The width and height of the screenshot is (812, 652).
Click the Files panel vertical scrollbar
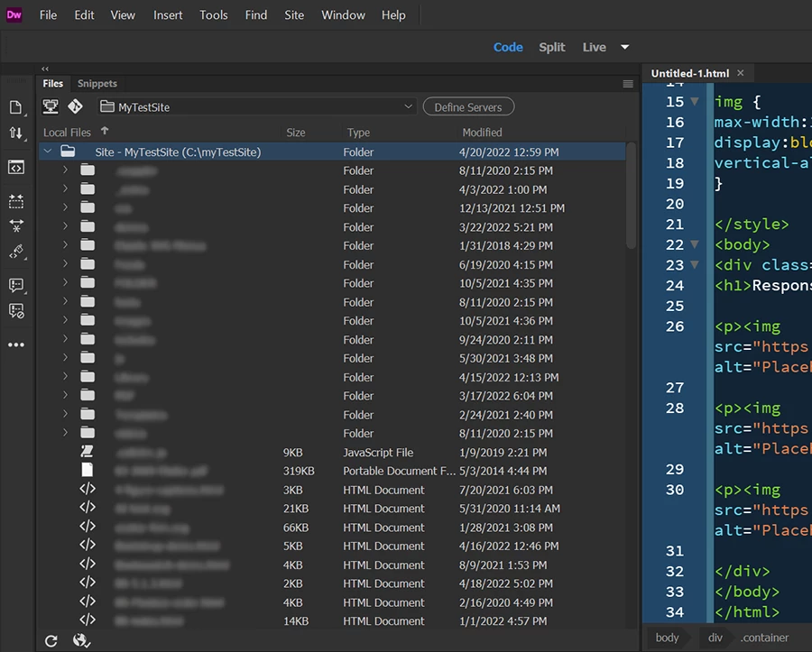tap(631, 196)
